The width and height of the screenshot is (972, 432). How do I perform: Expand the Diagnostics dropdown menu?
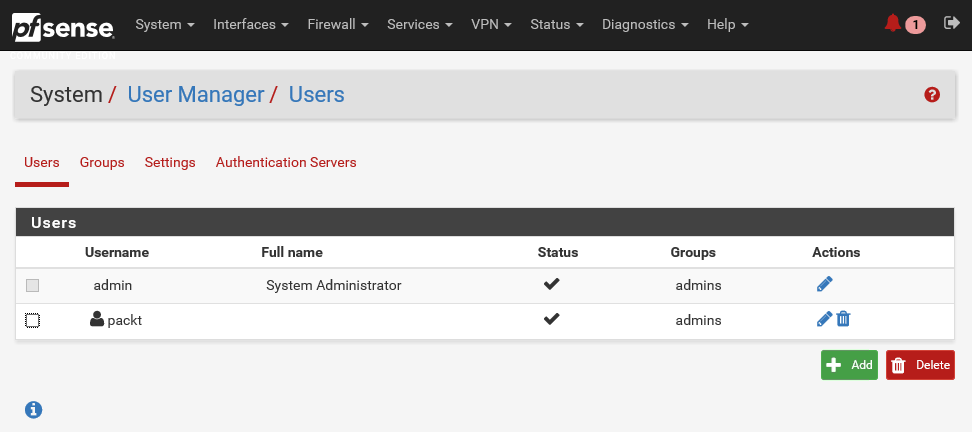pyautogui.click(x=645, y=24)
